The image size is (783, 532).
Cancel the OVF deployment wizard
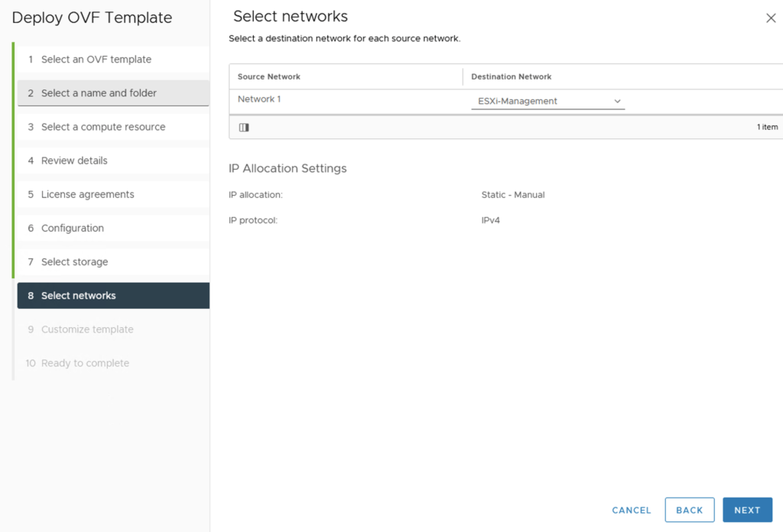click(632, 510)
